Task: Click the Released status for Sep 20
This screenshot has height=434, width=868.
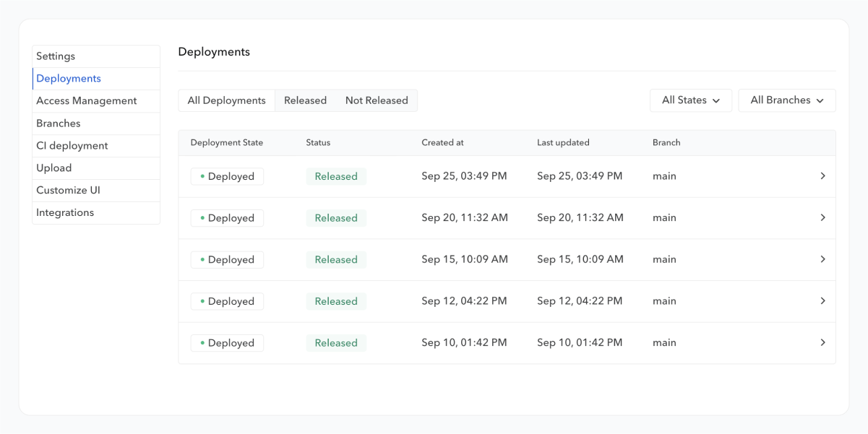Action: click(336, 218)
